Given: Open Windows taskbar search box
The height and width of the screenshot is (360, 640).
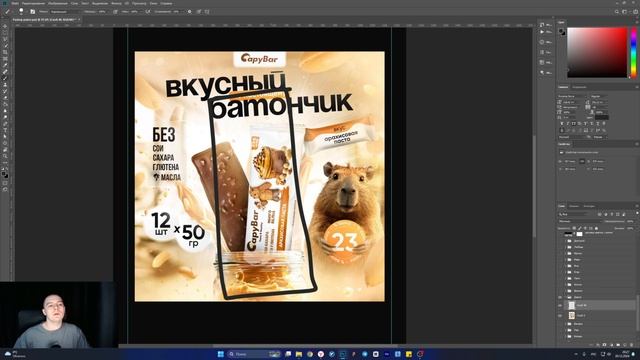Looking at the screenshot, I should [x=255, y=354].
